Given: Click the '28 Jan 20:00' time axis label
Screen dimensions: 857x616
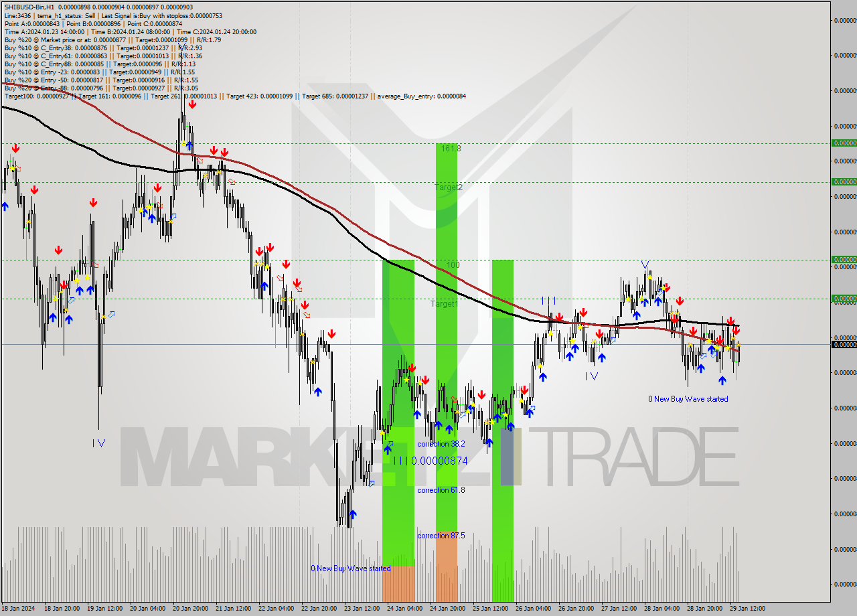Looking at the screenshot, I should tap(706, 609).
